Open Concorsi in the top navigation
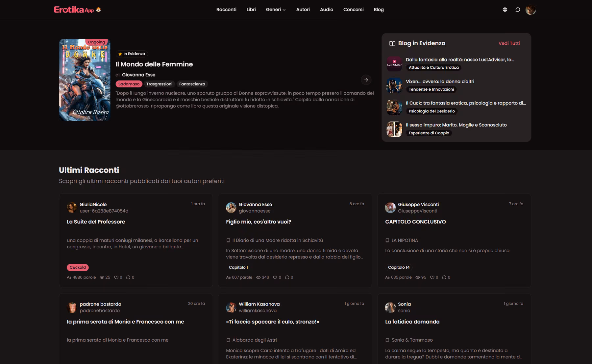Screen dimensions: 592x364 coord(354,10)
